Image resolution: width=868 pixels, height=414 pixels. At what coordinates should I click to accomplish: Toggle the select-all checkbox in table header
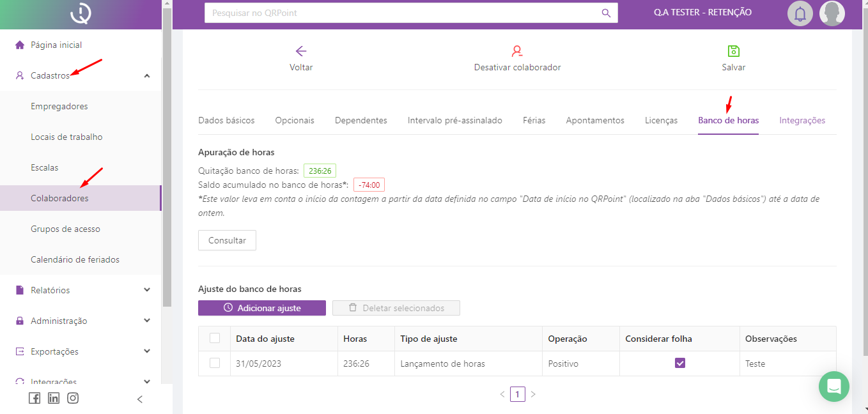click(215, 338)
